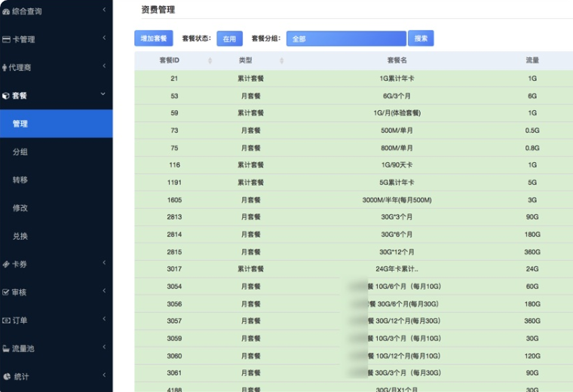The height and width of the screenshot is (392, 573).
Task: Click the 统计 pie chart icon
Action: tap(6, 377)
